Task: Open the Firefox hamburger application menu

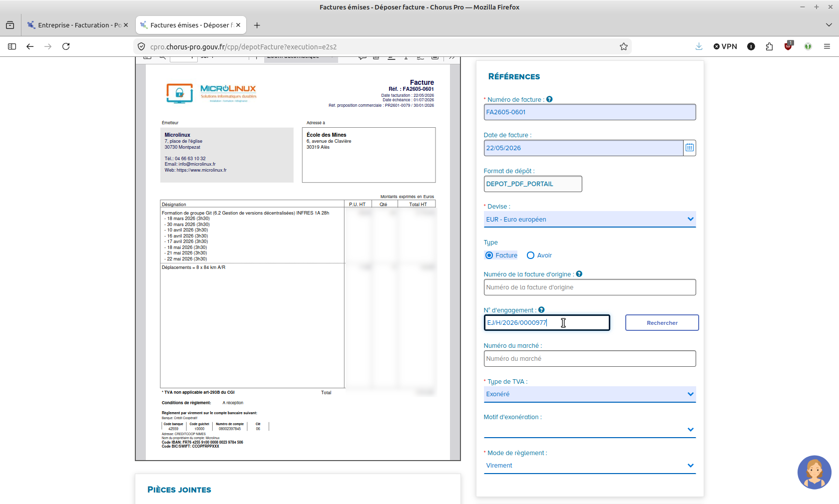Action: point(827,46)
